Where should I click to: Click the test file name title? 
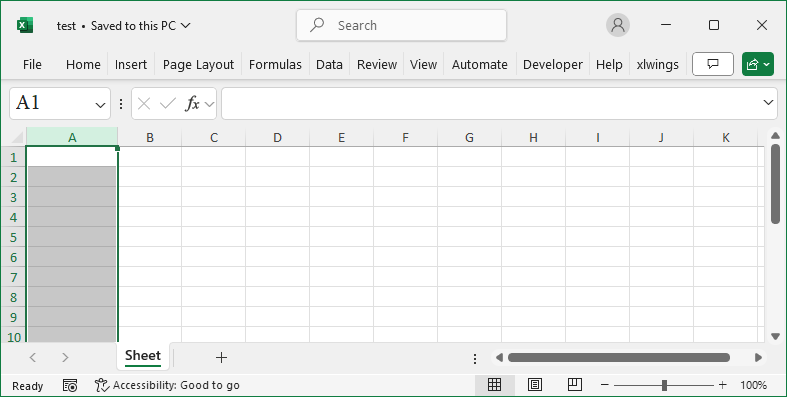tap(66, 26)
